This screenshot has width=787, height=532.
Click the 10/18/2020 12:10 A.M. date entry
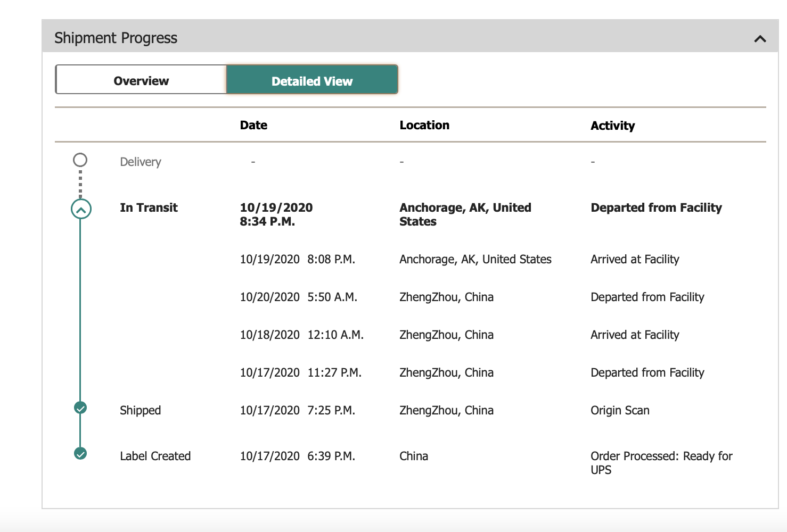click(301, 335)
